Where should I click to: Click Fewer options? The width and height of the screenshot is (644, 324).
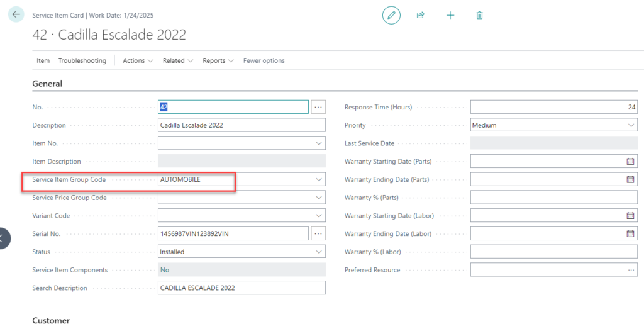click(x=264, y=60)
